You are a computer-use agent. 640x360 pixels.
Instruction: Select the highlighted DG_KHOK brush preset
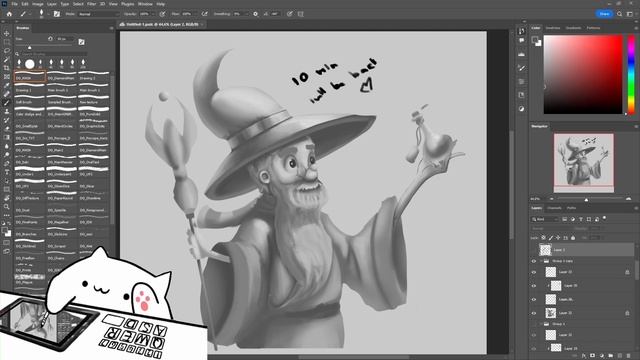click(29, 77)
